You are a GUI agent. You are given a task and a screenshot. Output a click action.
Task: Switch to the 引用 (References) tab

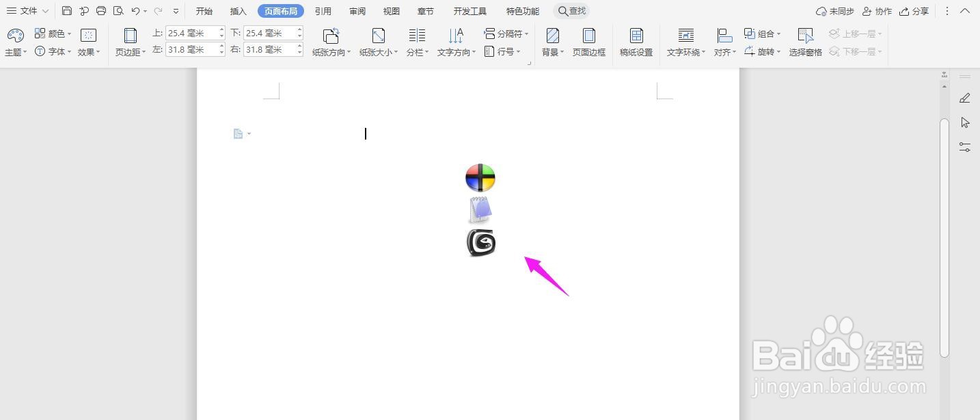coord(323,11)
